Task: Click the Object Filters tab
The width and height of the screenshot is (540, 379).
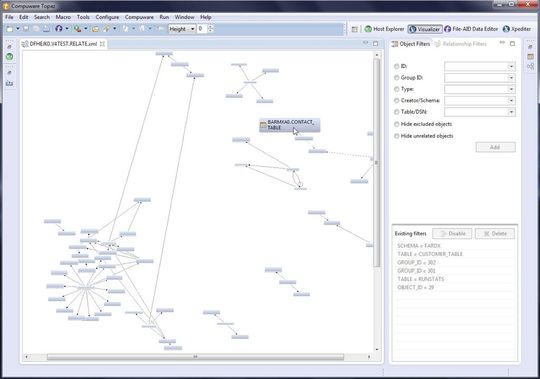Action: point(411,44)
